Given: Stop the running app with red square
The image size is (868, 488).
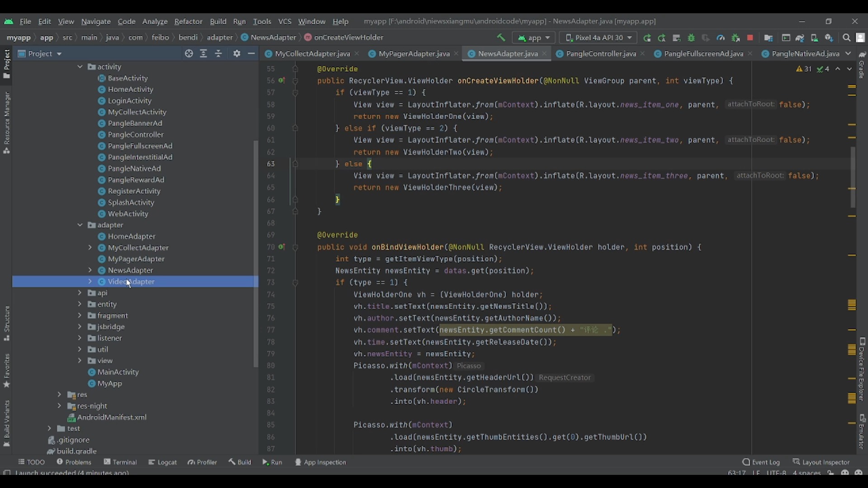Looking at the screenshot, I should (750, 38).
